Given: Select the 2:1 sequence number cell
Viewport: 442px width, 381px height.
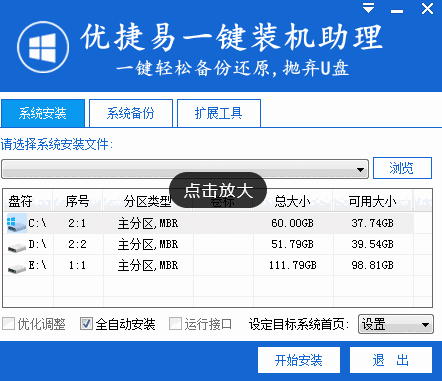Looking at the screenshot, I should 77,223.
